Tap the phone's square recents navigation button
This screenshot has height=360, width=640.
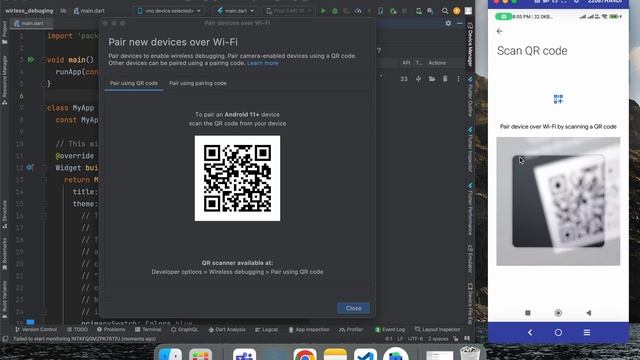tap(528, 313)
